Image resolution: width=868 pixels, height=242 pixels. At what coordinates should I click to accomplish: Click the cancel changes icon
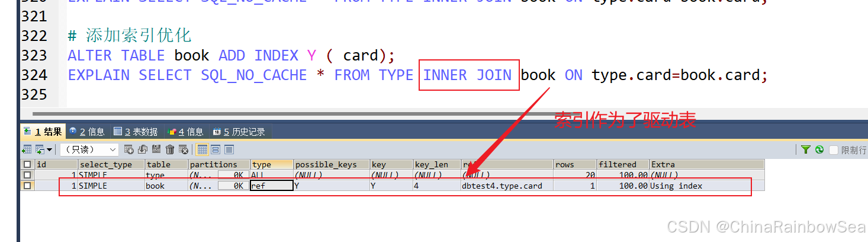point(184,149)
